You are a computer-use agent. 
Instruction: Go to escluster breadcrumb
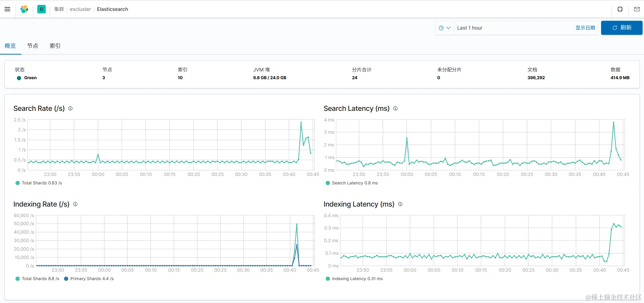point(80,9)
